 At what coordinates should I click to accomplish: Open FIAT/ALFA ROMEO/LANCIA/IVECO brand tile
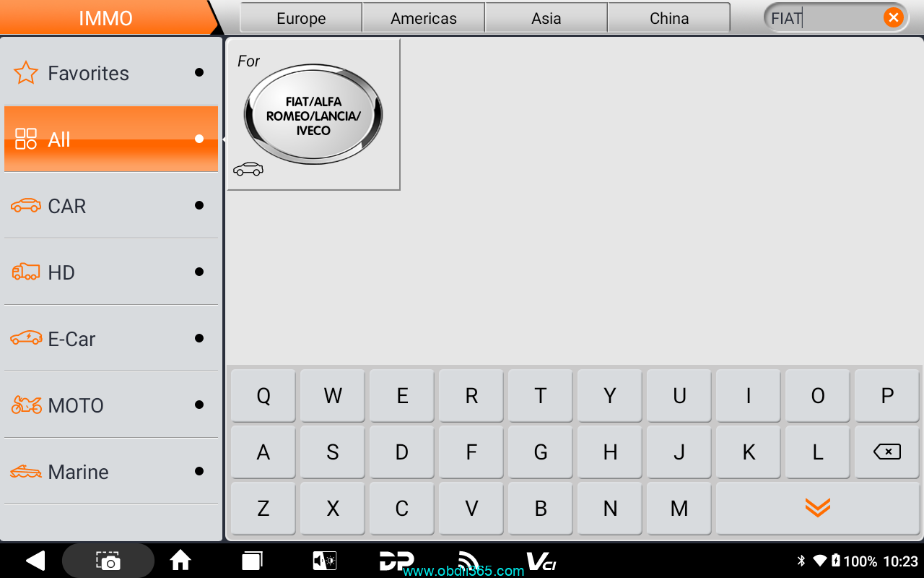pos(313,115)
